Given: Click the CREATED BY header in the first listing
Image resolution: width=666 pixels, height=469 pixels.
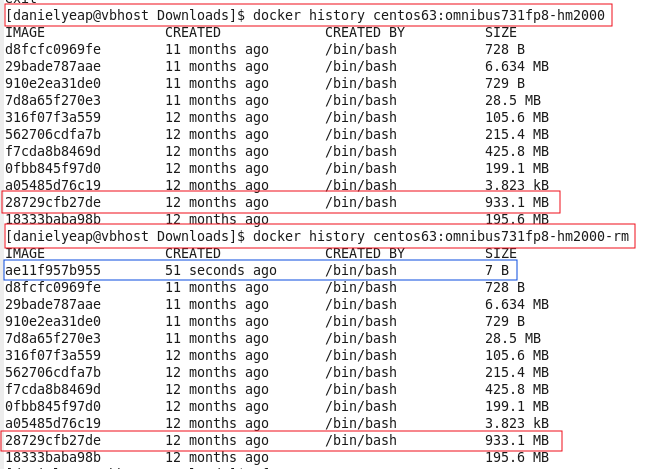Looking at the screenshot, I should pos(365,32).
